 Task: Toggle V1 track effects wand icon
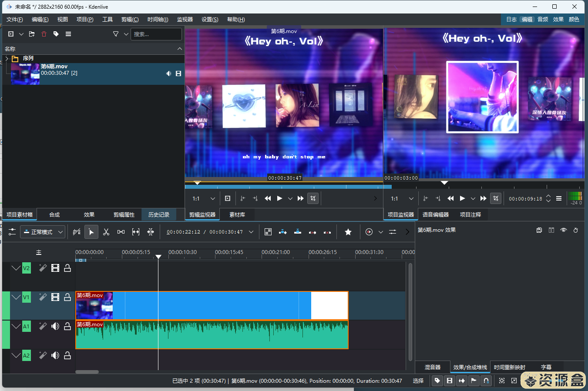point(43,297)
